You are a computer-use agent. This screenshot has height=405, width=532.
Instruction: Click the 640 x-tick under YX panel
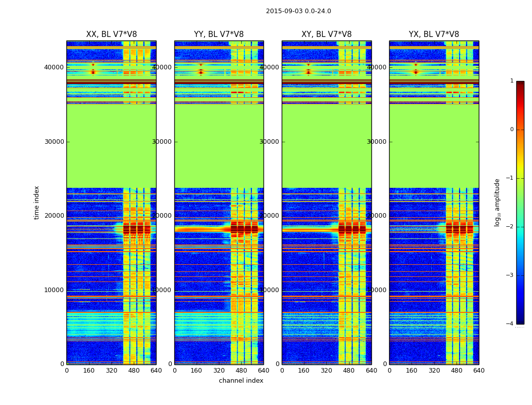(x=479, y=371)
